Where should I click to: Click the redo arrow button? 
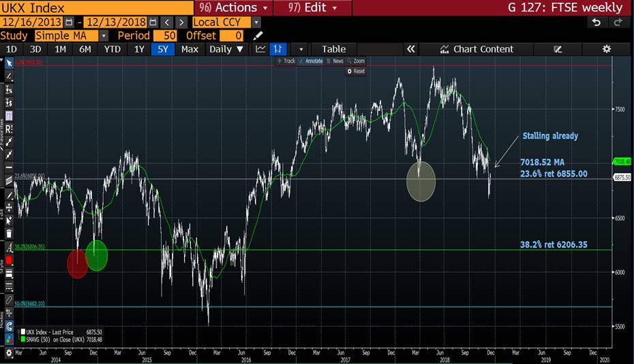tap(618, 22)
